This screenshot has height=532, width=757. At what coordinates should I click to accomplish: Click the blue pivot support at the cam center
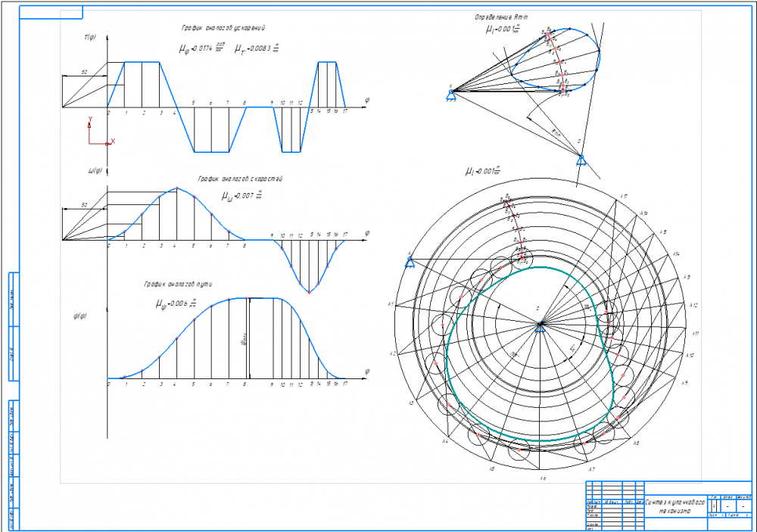[x=540, y=327]
